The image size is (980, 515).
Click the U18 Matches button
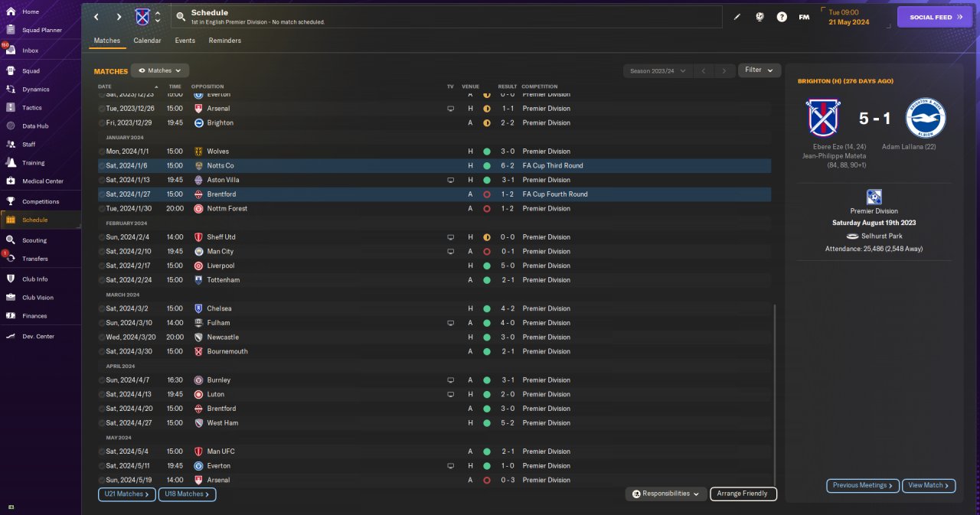click(x=188, y=494)
